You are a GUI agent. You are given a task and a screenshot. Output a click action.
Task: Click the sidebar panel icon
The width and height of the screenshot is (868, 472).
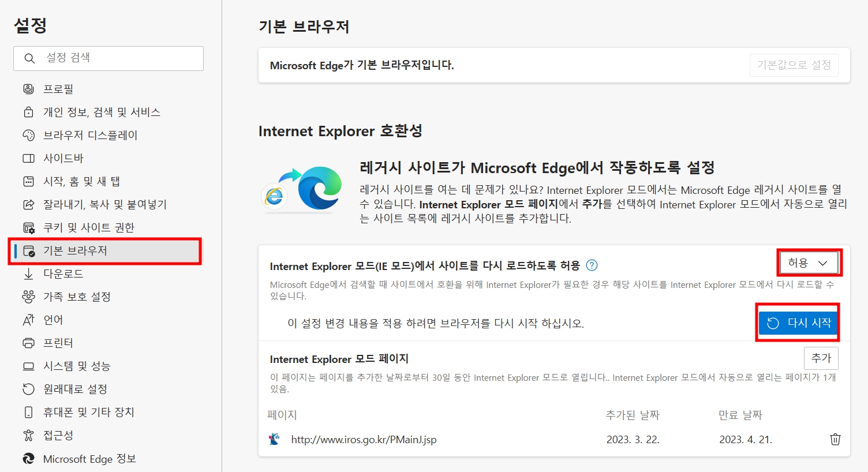click(28, 158)
